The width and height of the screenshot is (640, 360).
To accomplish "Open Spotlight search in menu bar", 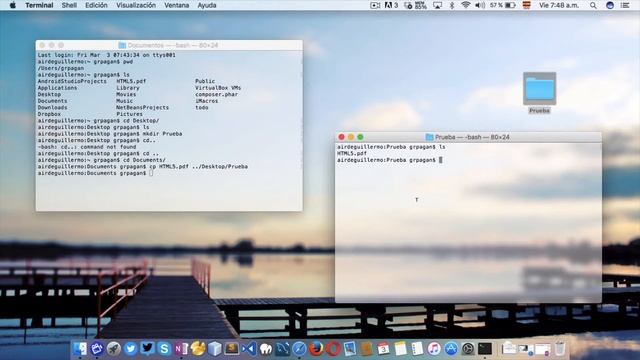I will 593,5.
